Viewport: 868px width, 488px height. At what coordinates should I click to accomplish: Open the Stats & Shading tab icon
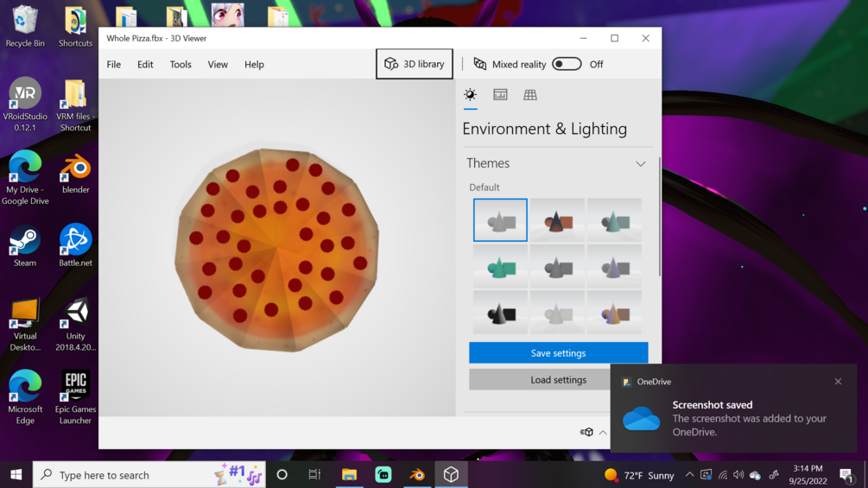[500, 95]
